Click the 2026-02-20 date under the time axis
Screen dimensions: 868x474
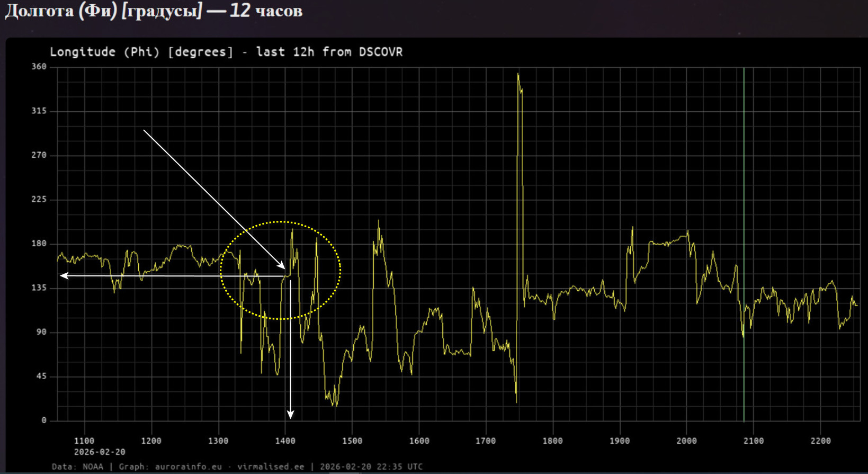[100, 452]
